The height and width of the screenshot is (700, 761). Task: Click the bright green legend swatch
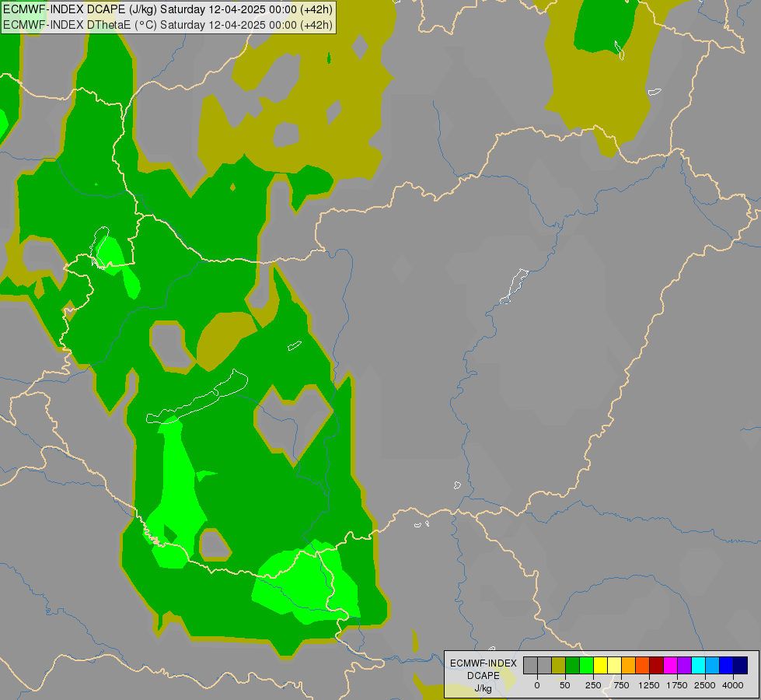tap(586, 666)
